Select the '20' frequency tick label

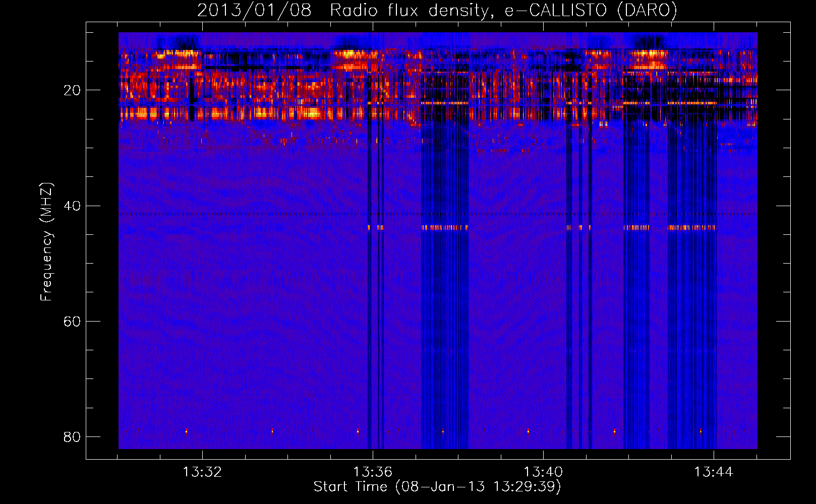coord(72,90)
